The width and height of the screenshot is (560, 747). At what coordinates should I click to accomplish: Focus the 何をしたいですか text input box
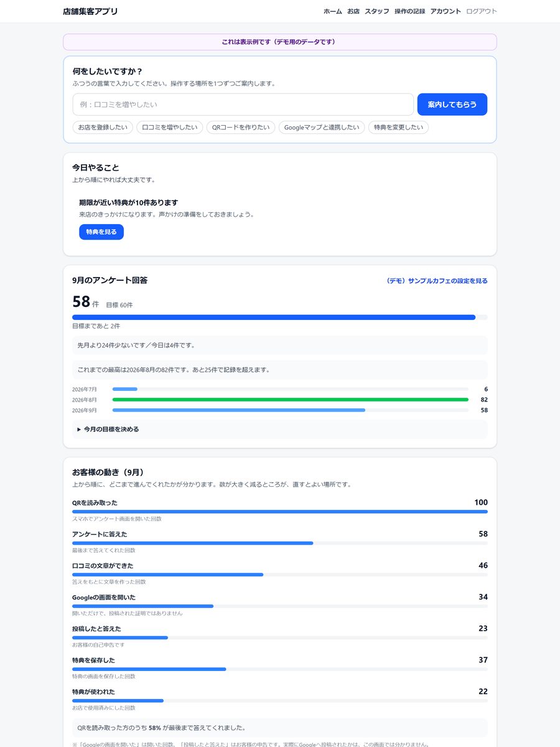point(243,105)
